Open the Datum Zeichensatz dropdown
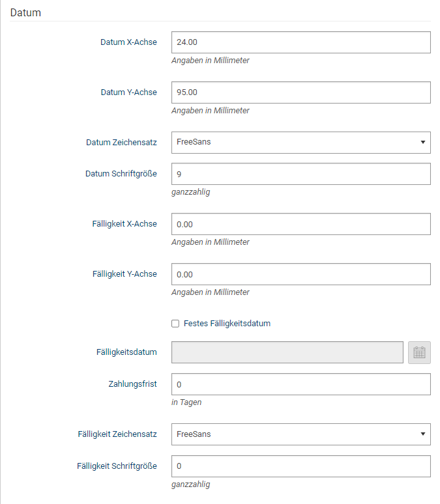 [x=301, y=143]
